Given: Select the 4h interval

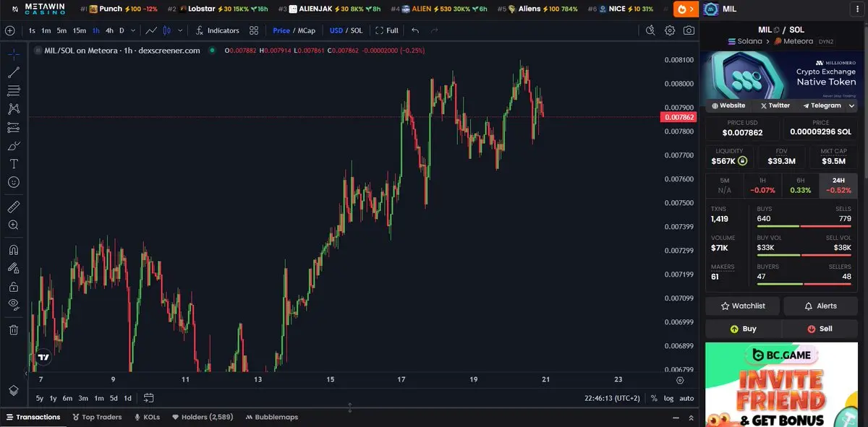Looking at the screenshot, I should click(x=109, y=30).
